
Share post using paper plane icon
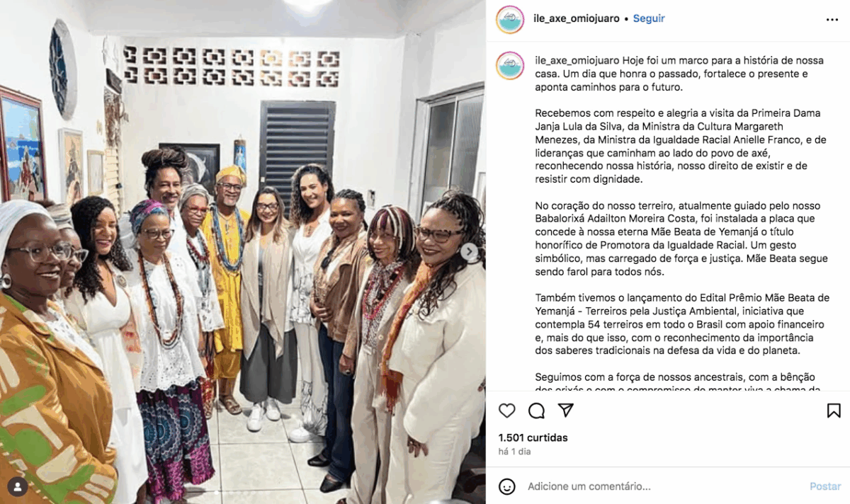[565, 411]
